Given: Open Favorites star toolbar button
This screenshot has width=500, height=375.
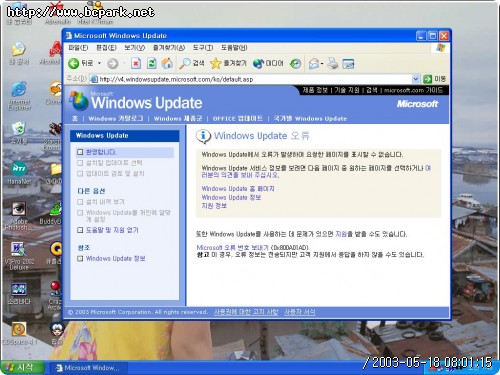Looking at the screenshot, I should click(x=228, y=63).
